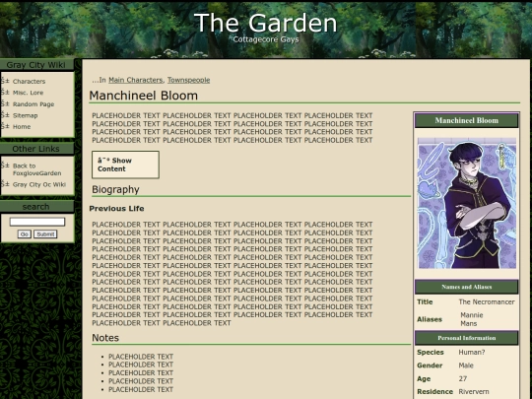Image resolution: width=532 pixels, height=399 pixels.
Task: Click The Garden site title
Action: point(266,23)
